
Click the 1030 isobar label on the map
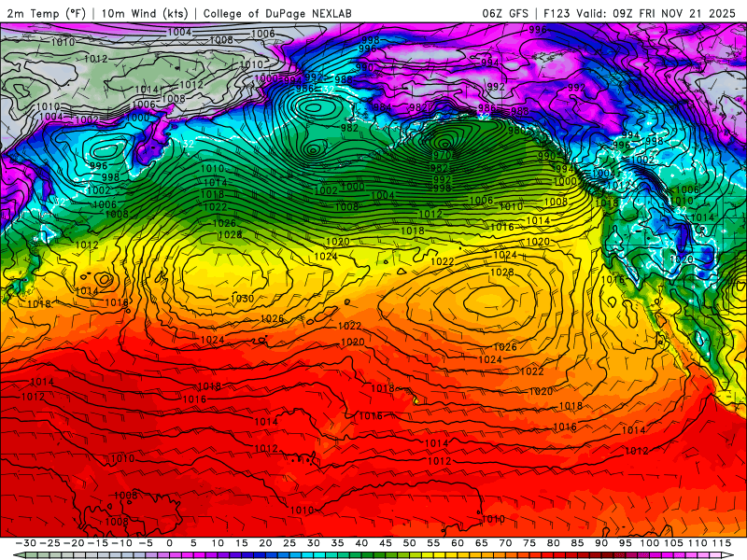coord(242,299)
